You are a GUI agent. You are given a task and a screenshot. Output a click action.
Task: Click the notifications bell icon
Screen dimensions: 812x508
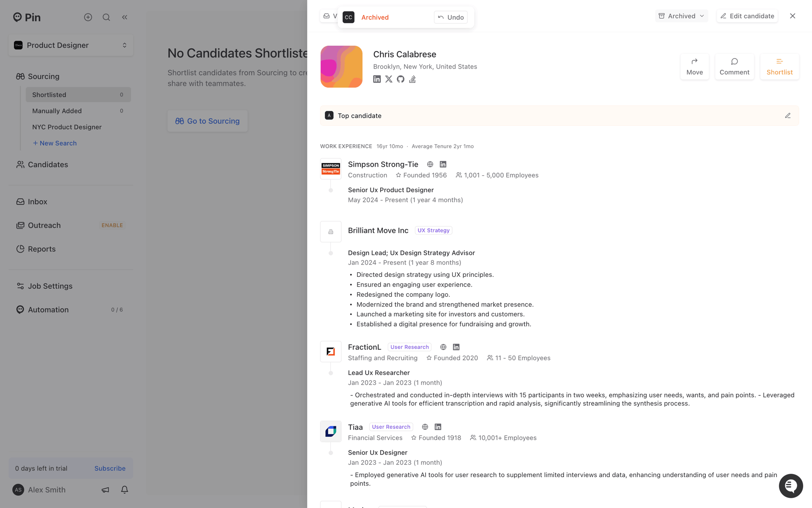tap(124, 490)
